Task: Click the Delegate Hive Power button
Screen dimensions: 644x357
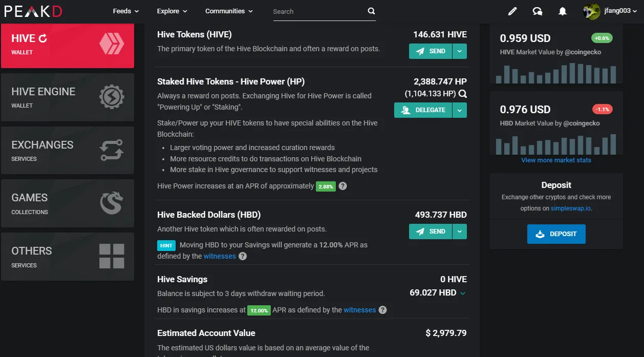Action: click(x=423, y=110)
